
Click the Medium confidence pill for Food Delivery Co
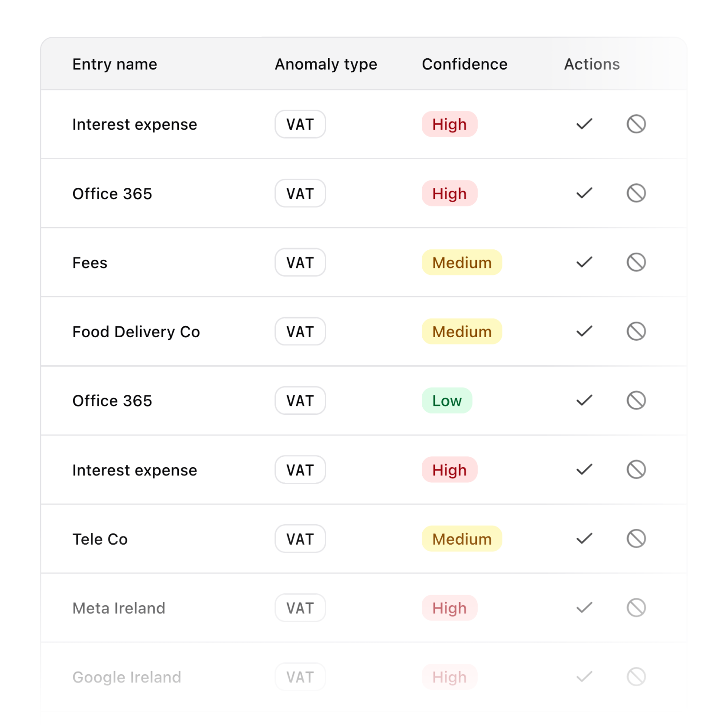pos(461,331)
